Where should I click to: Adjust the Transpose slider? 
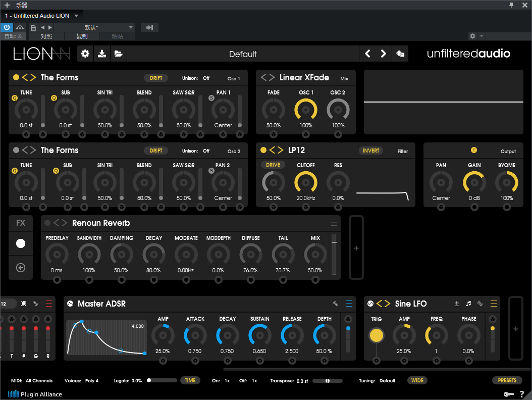click(328, 381)
